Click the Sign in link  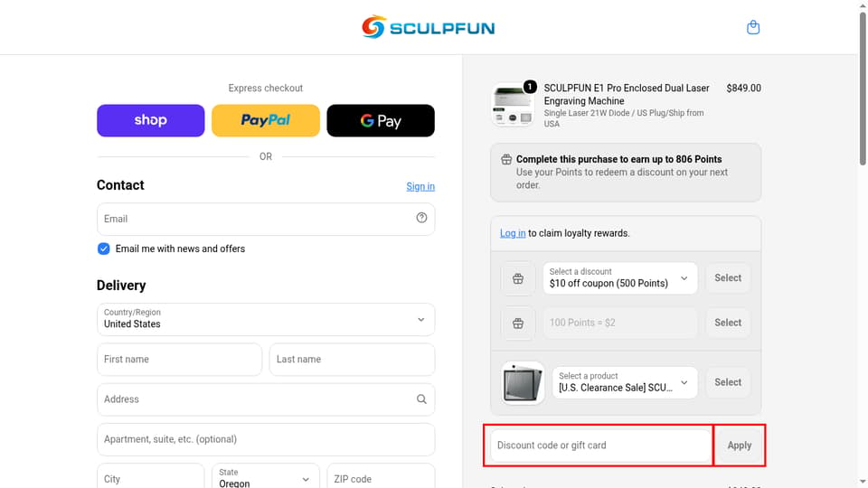(x=420, y=186)
